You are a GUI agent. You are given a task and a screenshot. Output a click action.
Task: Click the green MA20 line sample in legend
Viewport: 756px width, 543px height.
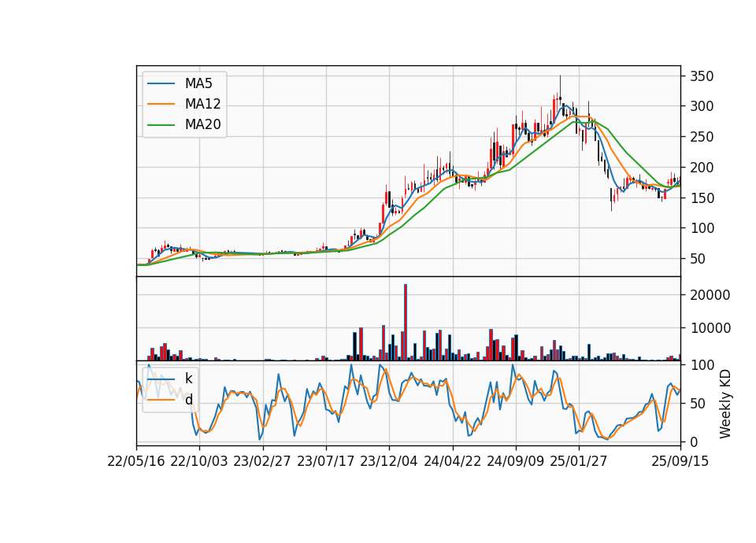[161, 124]
